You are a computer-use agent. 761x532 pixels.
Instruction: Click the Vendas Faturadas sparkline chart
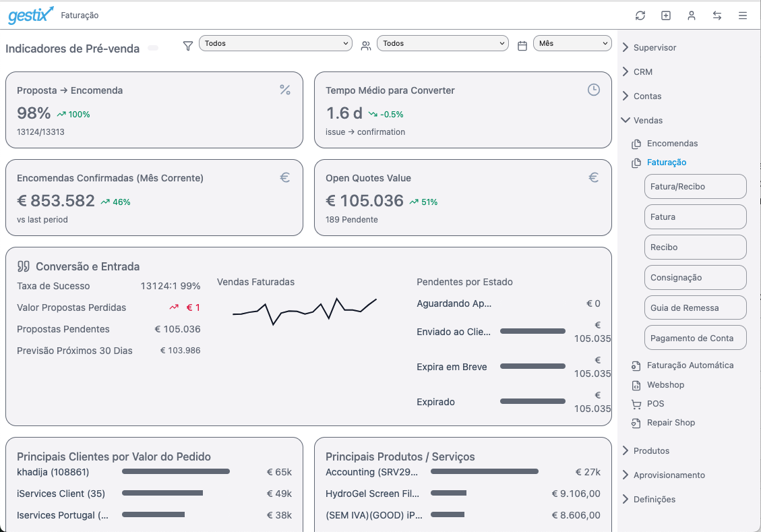tap(305, 311)
